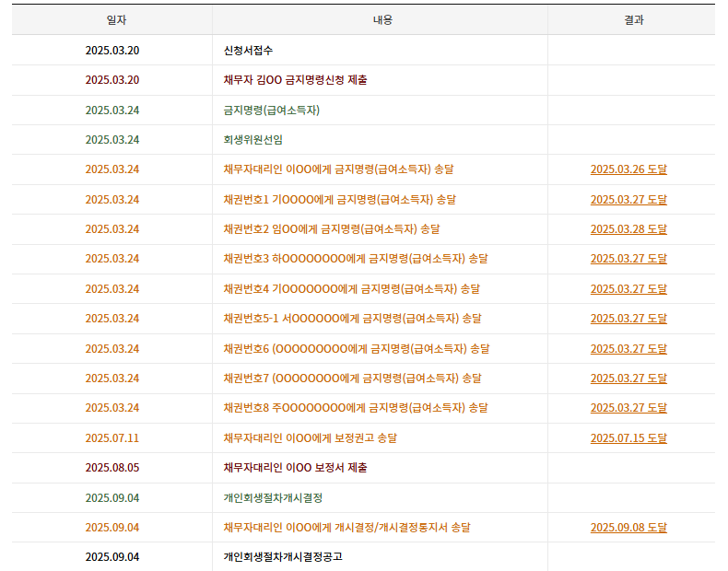Select the 개인회생절차개시결정공고 entry
The image size is (728, 571).
tap(283, 556)
